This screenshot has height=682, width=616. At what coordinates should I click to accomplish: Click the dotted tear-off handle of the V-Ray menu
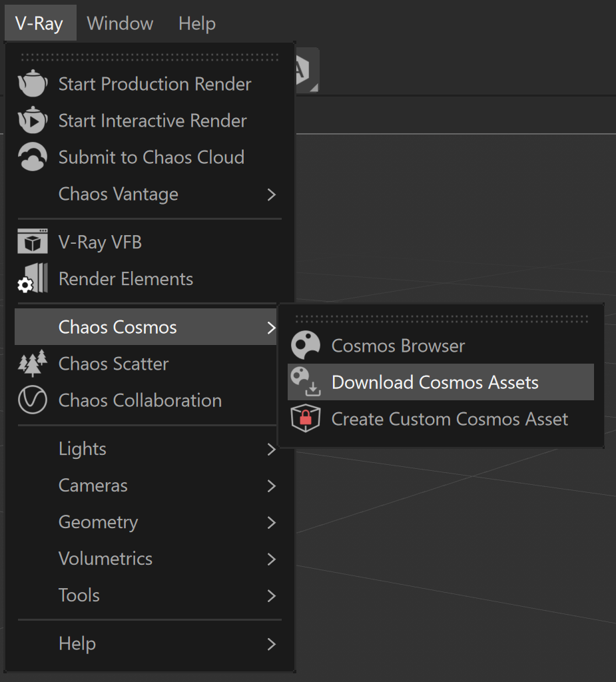point(150,57)
